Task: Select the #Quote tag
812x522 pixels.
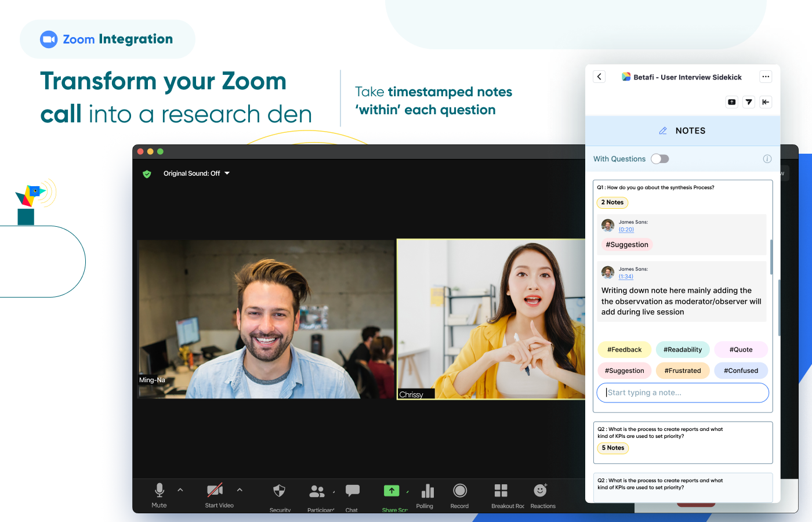Action: tap(741, 350)
